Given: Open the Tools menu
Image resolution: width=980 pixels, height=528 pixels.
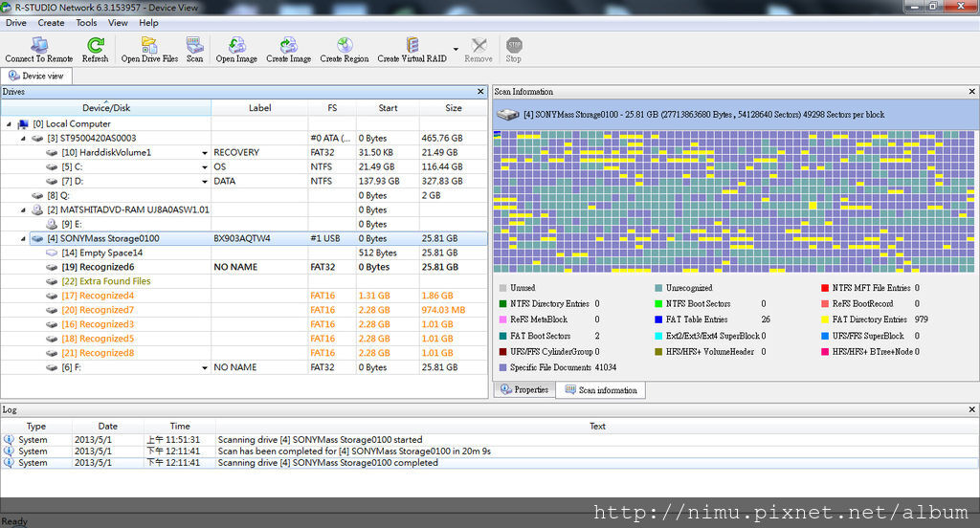Looking at the screenshot, I should click(x=86, y=23).
